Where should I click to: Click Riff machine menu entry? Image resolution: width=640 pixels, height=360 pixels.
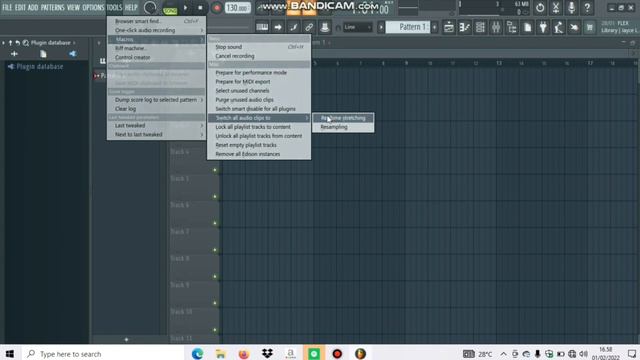156,48
